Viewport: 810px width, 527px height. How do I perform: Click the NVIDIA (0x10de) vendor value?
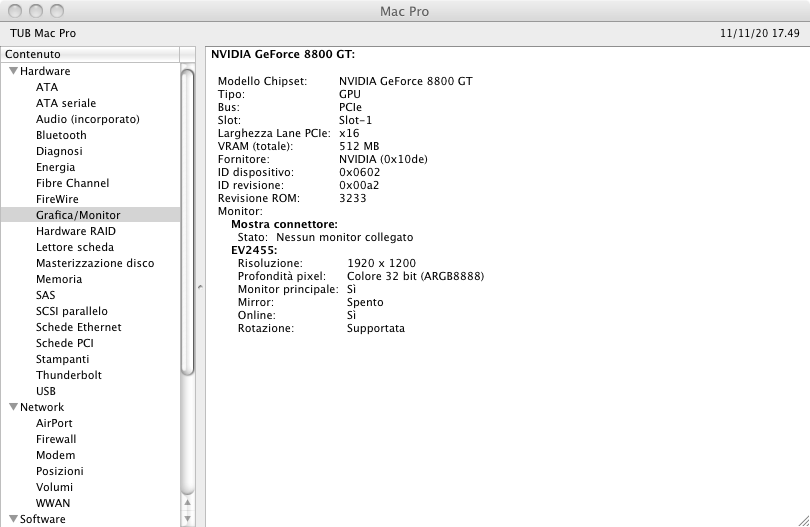coord(383,159)
